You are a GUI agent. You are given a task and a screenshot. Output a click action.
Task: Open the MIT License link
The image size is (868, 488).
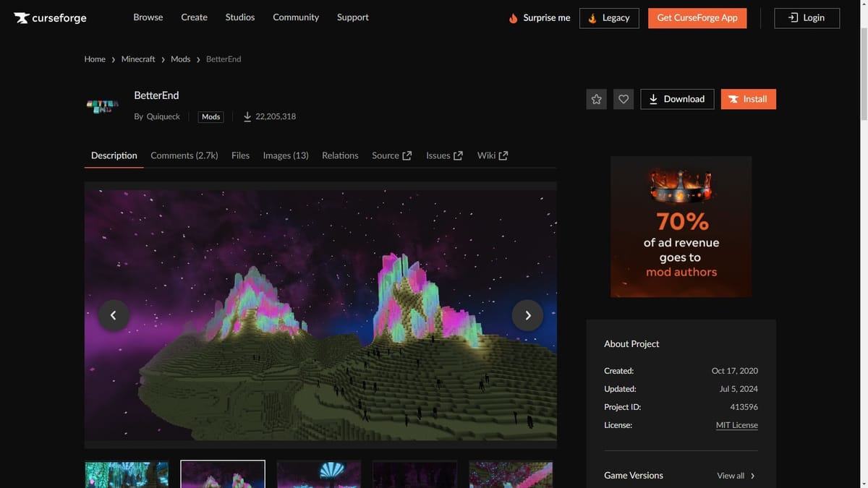pyautogui.click(x=736, y=424)
